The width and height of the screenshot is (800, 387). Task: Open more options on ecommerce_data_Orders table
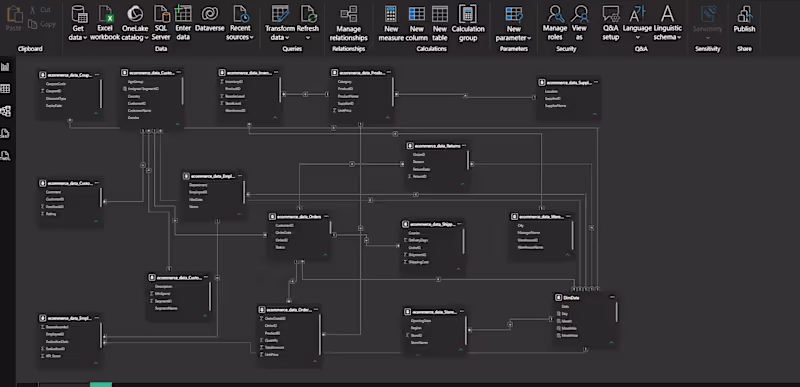point(328,217)
